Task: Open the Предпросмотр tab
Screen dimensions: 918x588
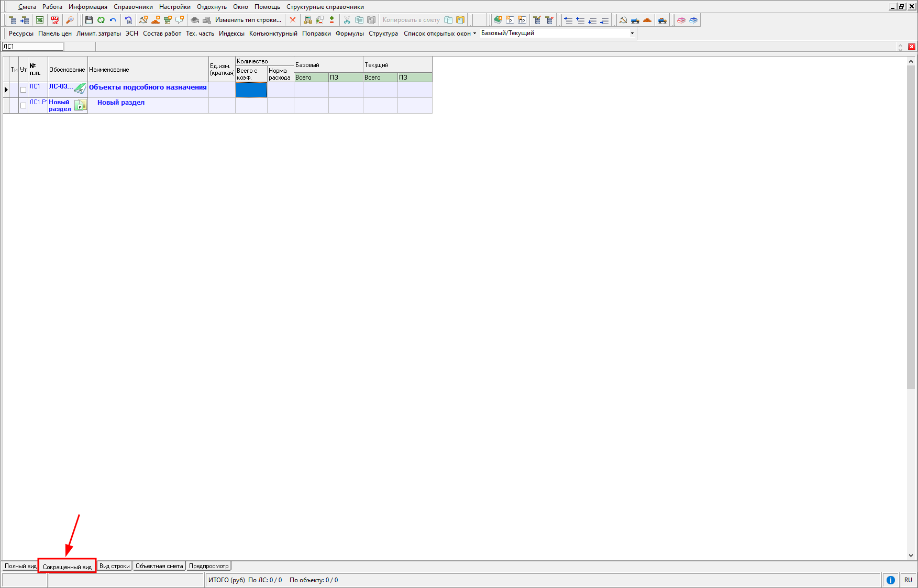Action: pyautogui.click(x=208, y=566)
